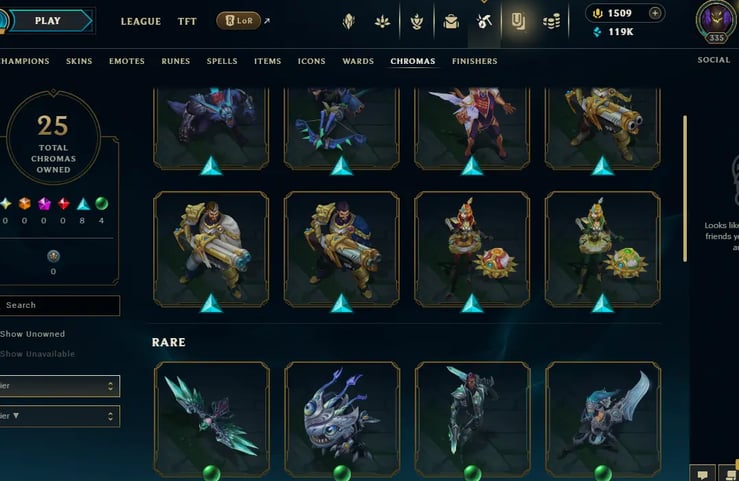Screen dimensions: 739x481
Task: Open the Clash trophy icon
Action: pyautogui.click(x=417, y=21)
